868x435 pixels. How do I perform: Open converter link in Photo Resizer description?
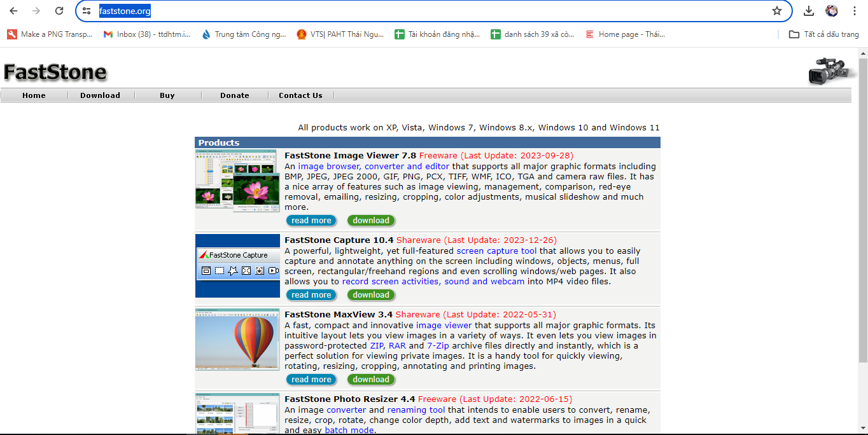pos(346,410)
